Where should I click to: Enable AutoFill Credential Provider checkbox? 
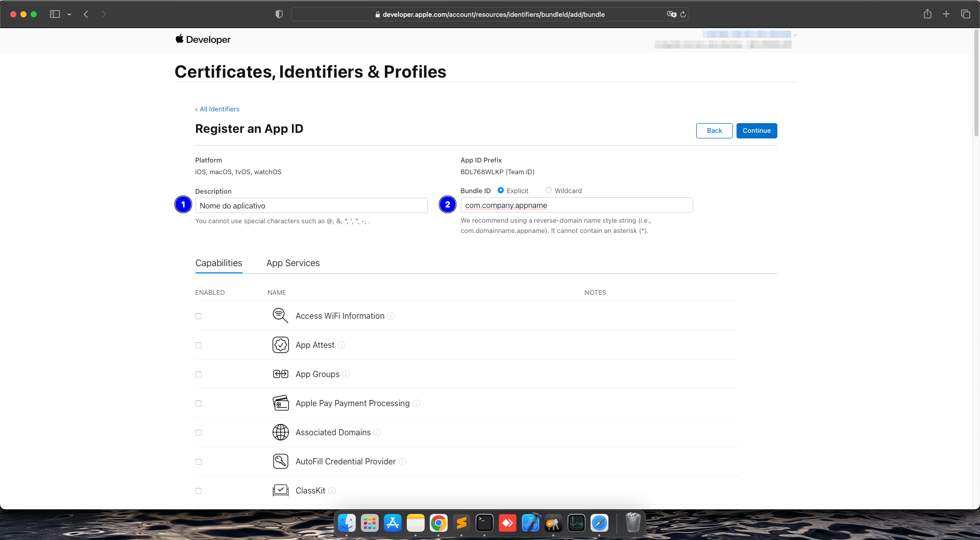(x=199, y=462)
